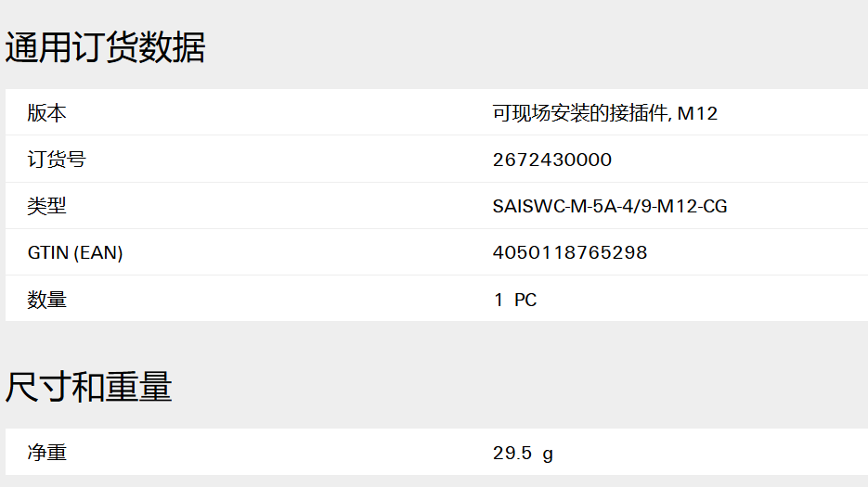Screen dimensions: 868x487
Task: Click order number 2672430000
Action: [552, 160]
